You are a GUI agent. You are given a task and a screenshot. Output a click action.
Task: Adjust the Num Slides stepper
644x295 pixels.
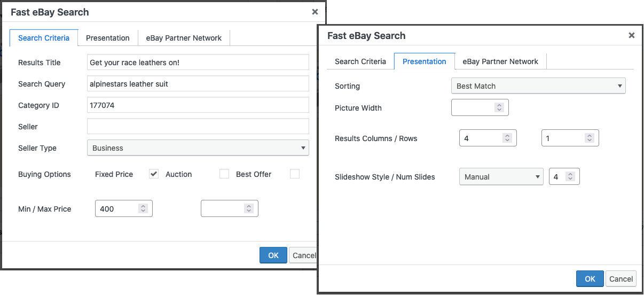click(x=570, y=176)
